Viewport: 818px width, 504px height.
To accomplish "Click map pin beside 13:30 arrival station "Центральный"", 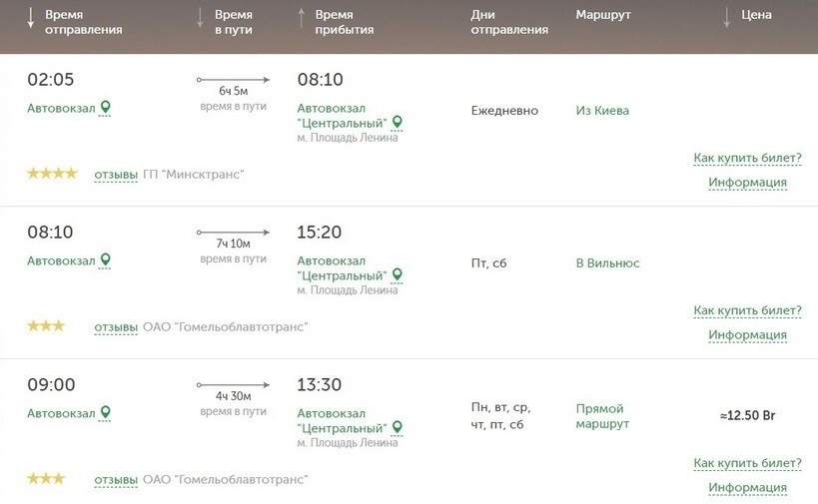I will click(x=398, y=428).
